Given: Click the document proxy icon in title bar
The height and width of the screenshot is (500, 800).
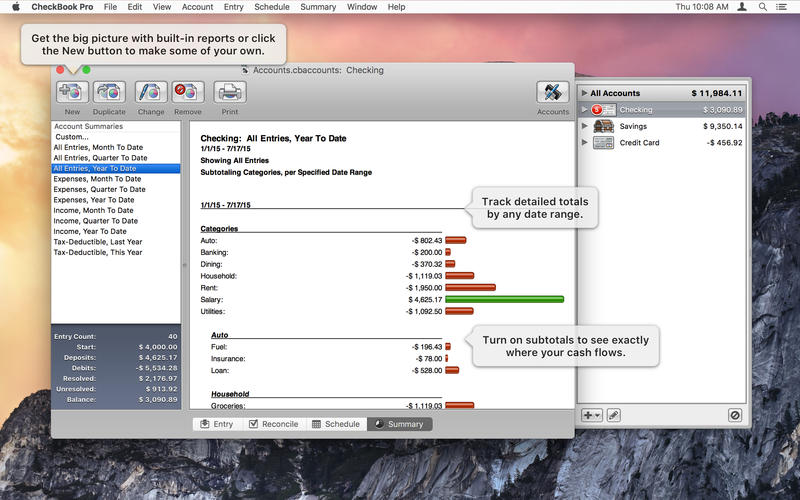Looking at the screenshot, I should point(245,70).
